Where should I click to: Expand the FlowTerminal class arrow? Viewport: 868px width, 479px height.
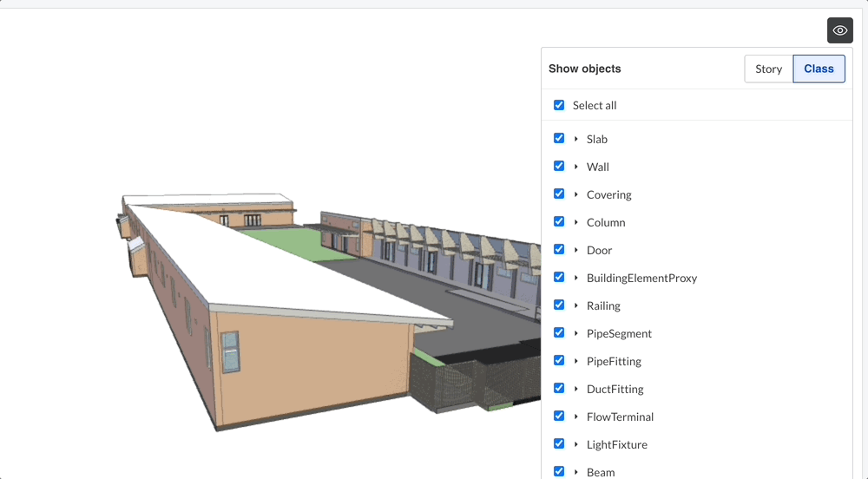click(575, 417)
